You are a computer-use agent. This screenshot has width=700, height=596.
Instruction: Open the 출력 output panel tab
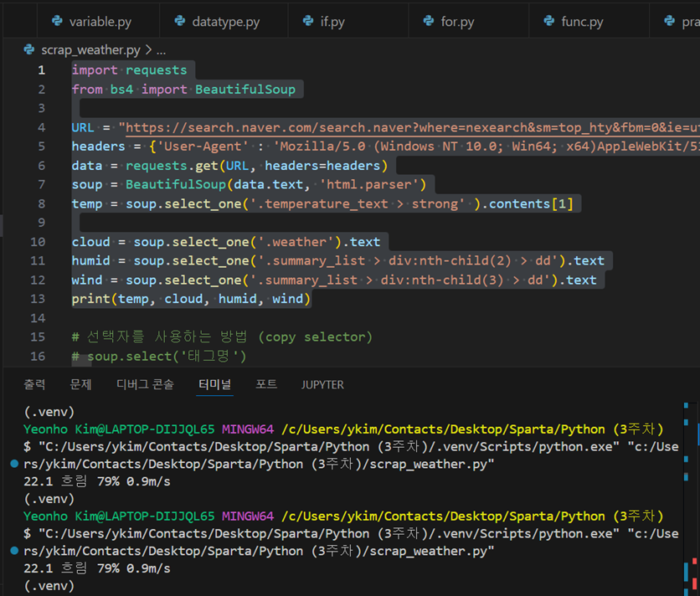pos(34,384)
